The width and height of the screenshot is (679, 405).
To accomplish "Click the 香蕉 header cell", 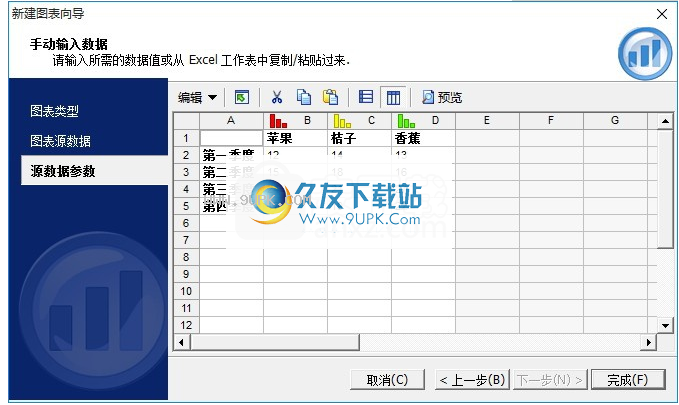I will [x=424, y=138].
